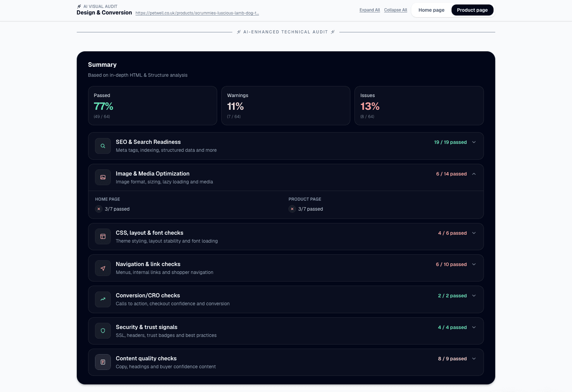Click the 'Image & Media Optimization' title
572x392 pixels.
coord(152,173)
